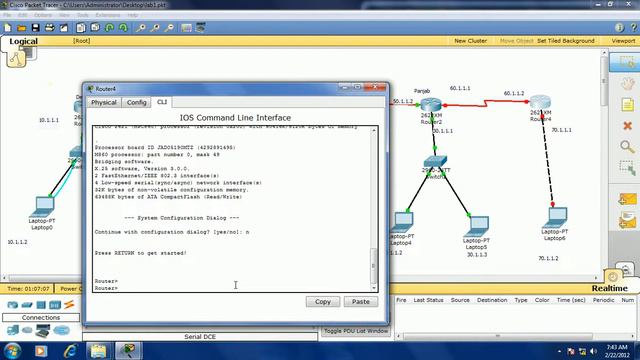Viewport: 640px width, 360px height.
Task: Reset zoom with middle magnifier icon
Action: (155, 28)
